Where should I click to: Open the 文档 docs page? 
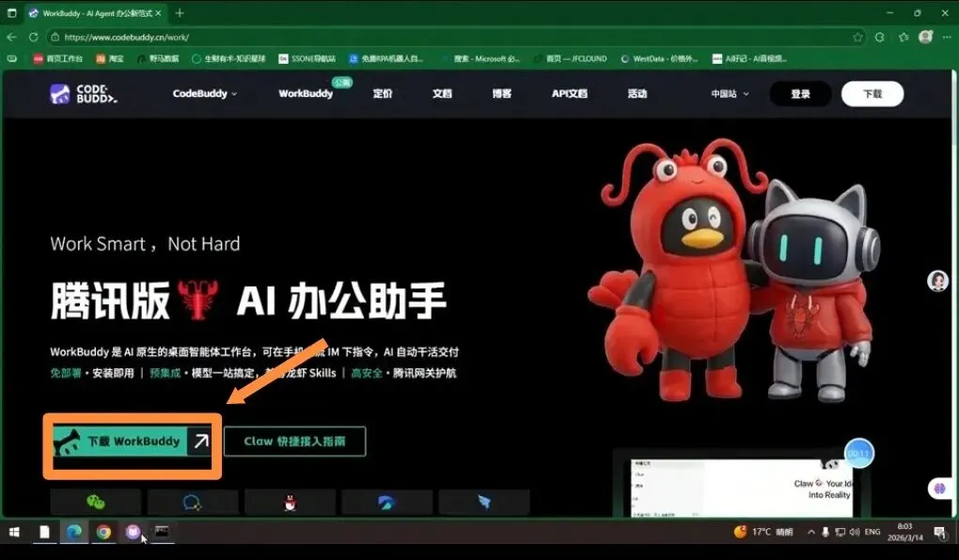coord(442,94)
